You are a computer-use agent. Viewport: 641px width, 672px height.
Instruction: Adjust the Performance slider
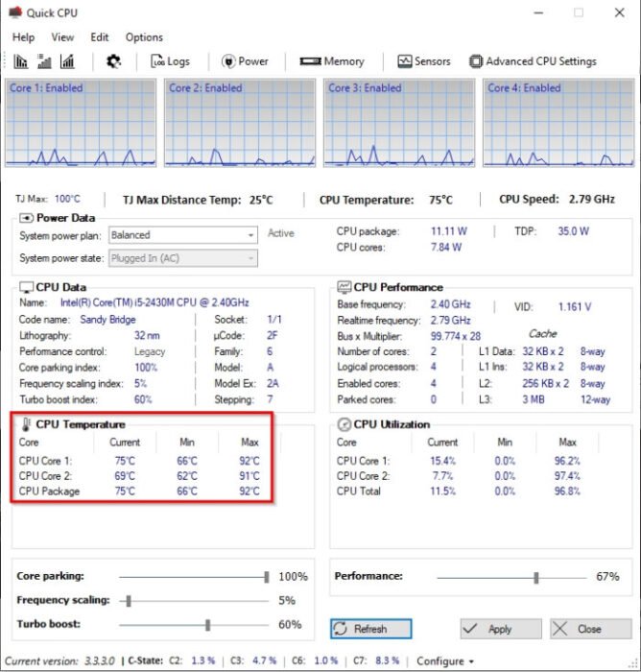pyautogui.click(x=536, y=578)
